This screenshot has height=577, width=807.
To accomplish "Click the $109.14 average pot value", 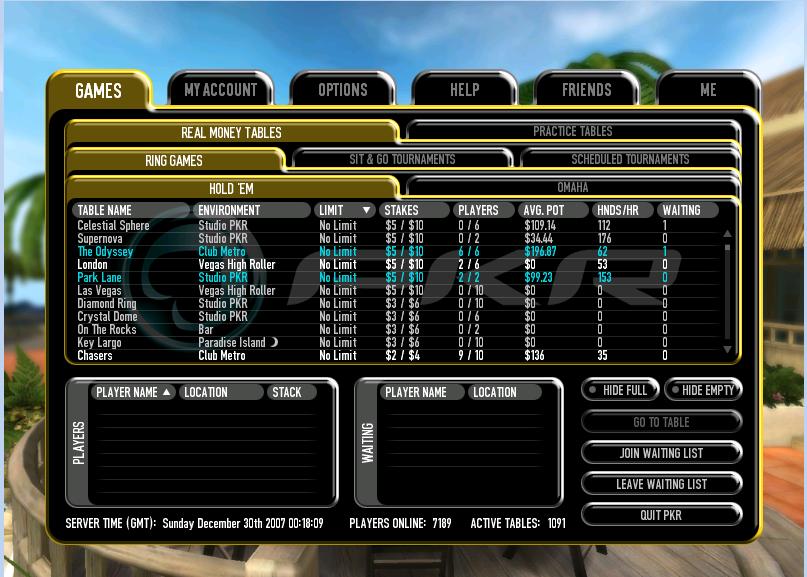I will pos(540,225).
